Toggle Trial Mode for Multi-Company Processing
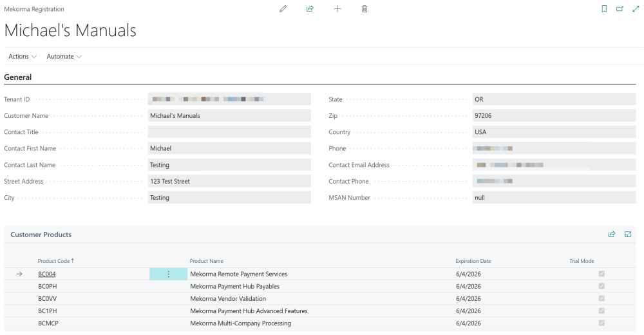Viewport: 644px width, 335px height. point(601,323)
